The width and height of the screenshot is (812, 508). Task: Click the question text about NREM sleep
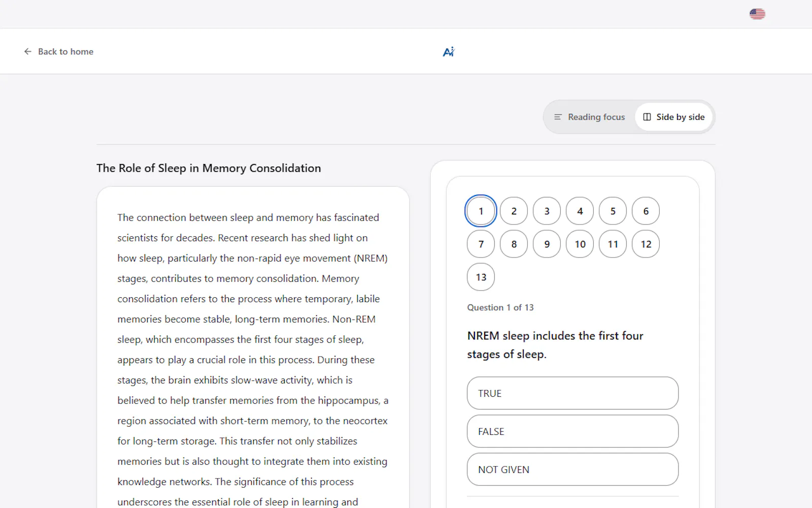point(555,345)
